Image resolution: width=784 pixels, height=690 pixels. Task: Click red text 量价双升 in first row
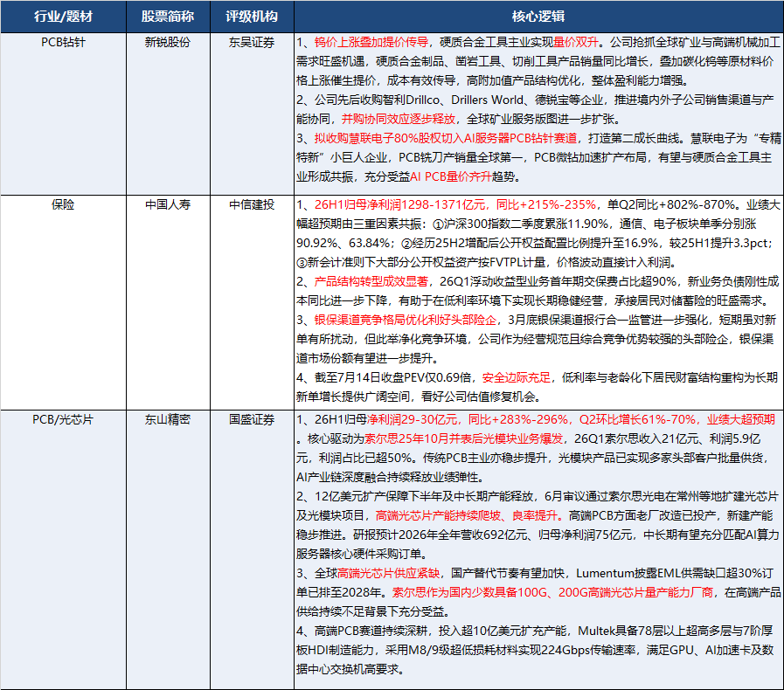pyautogui.click(x=575, y=43)
